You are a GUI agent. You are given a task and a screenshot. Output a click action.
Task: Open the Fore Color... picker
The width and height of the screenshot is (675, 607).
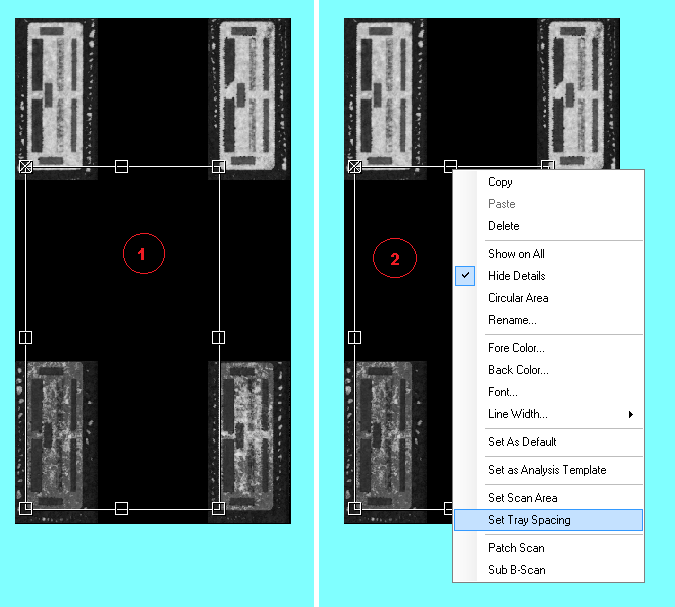[x=516, y=348]
